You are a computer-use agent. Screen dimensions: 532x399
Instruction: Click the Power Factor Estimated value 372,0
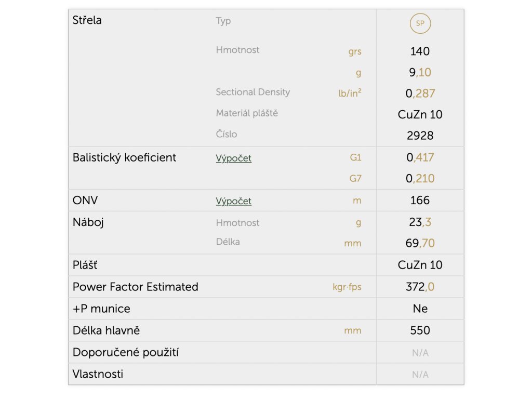[x=420, y=287]
